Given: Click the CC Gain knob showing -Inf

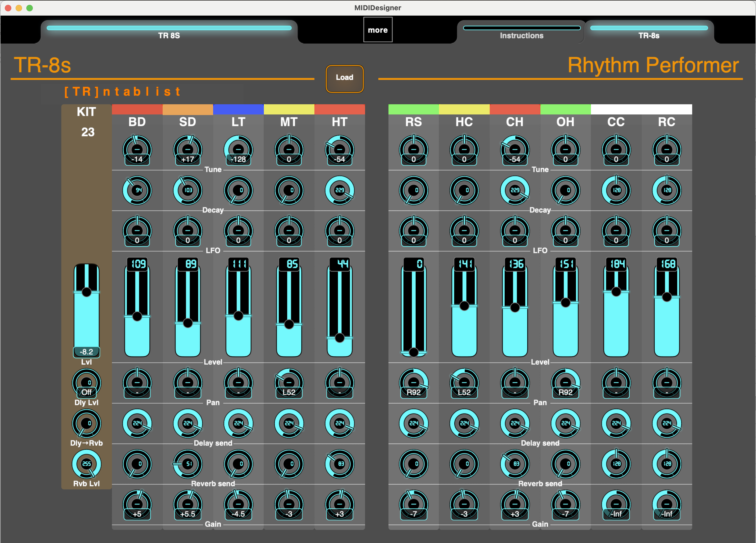Looking at the screenshot, I should [x=616, y=505].
